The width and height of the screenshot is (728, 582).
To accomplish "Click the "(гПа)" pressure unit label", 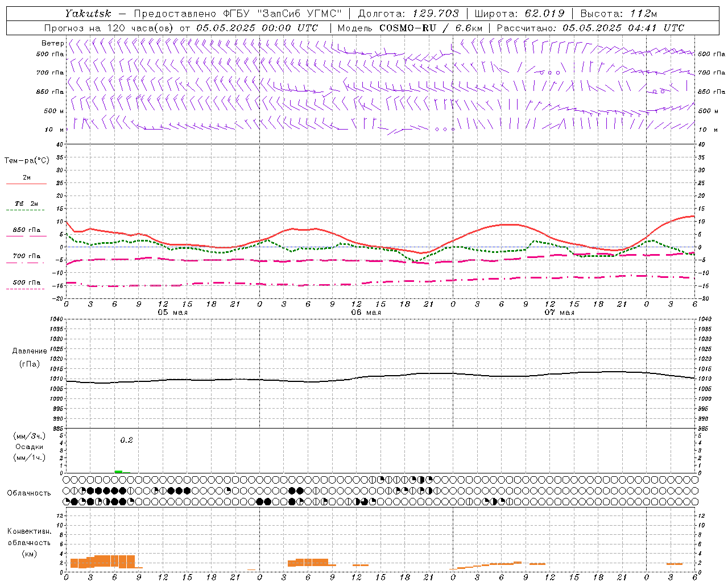I will point(30,364).
